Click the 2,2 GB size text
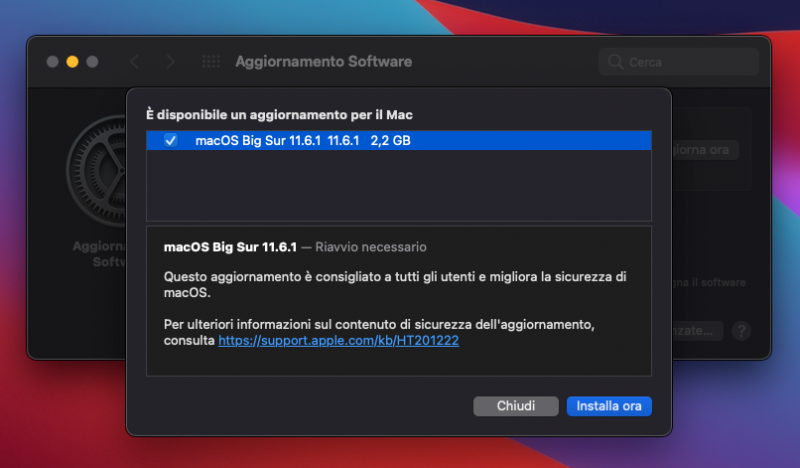This screenshot has height=468, width=800. (390, 140)
